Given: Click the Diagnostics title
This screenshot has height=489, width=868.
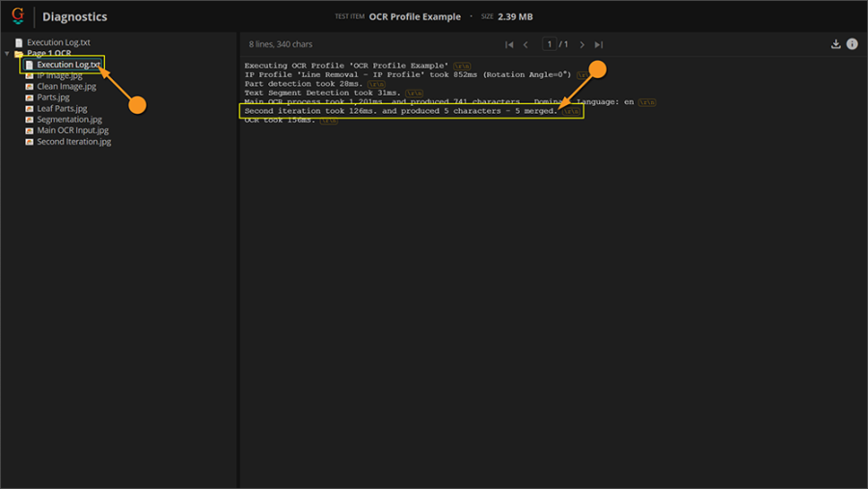Looking at the screenshot, I should (74, 16).
